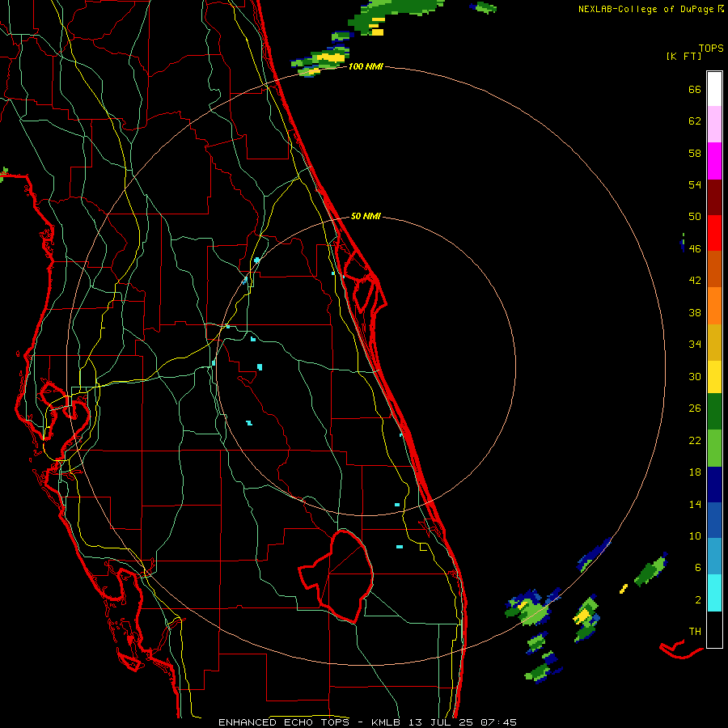728x728 pixels.
Task: Click the 14 legend value
Action: pyautogui.click(x=695, y=504)
